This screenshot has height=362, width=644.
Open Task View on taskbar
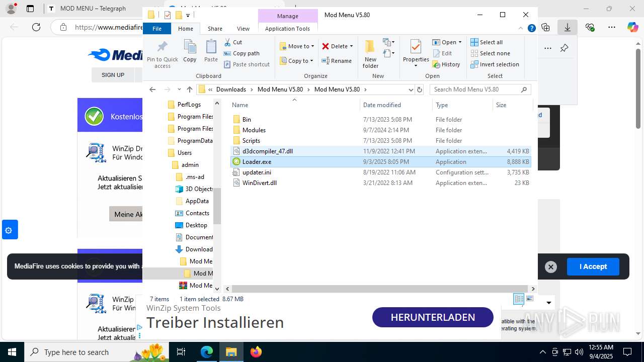tap(182, 352)
